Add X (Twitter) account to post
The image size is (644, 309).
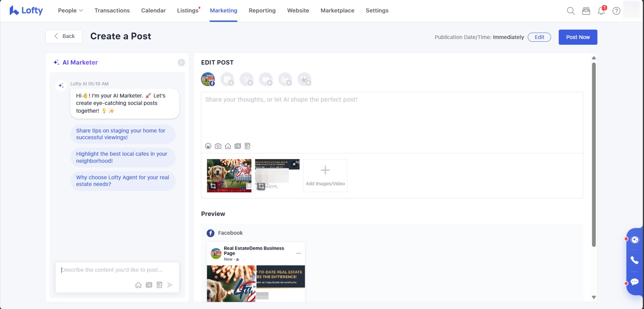tap(246, 80)
